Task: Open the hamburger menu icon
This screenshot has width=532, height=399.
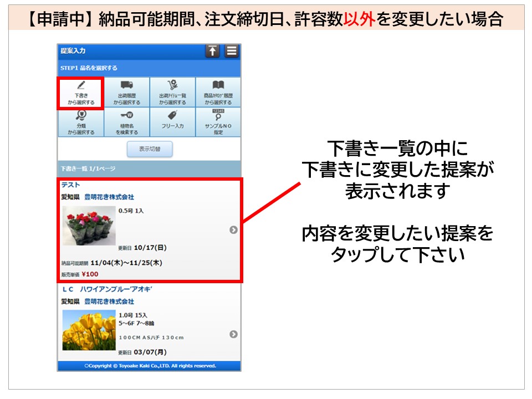Action: pos(232,51)
